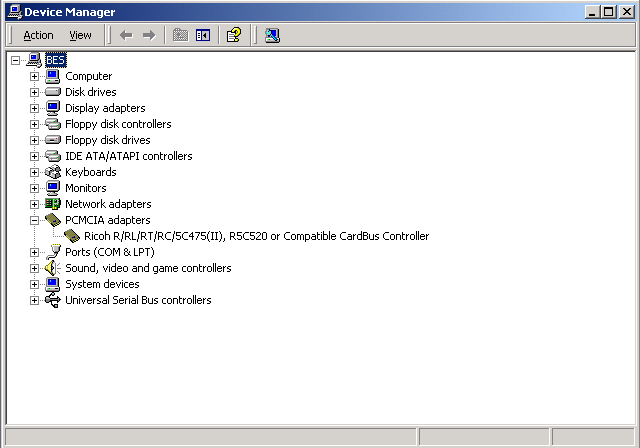Collapse the BES root computer node
The height and width of the screenshot is (448, 640).
coord(16,60)
